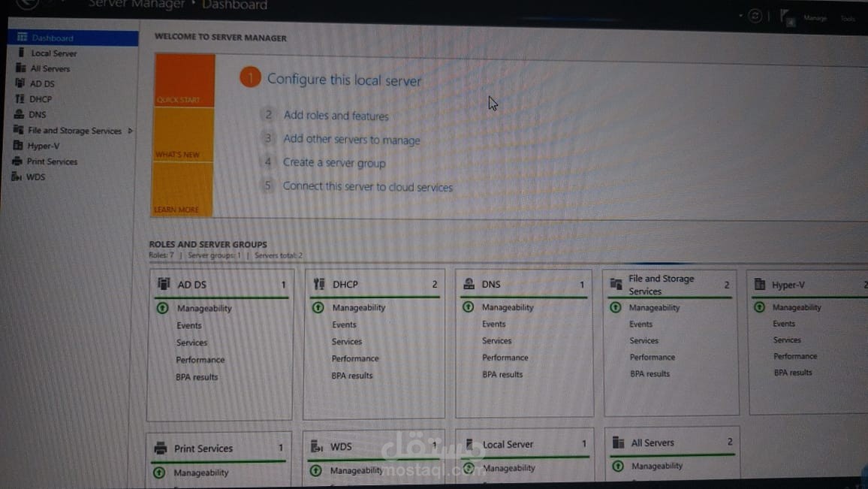The width and height of the screenshot is (868, 489).
Task: Open Hyper-V in the sidebar
Action: 44,146
